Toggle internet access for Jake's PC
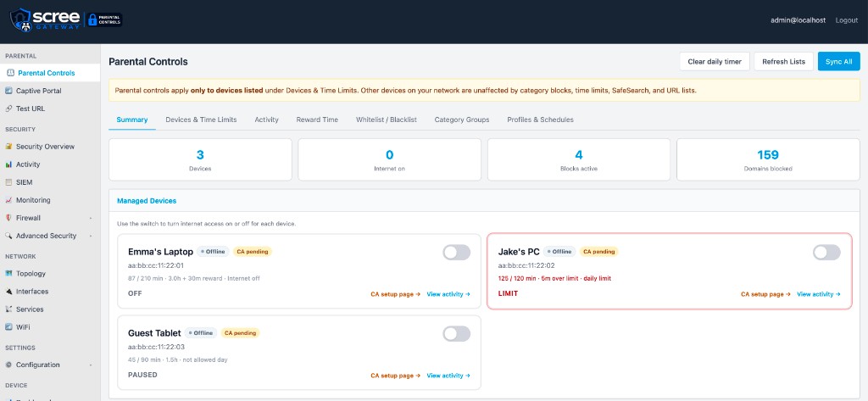Screen dimensions: 868x401 [826, 253]
